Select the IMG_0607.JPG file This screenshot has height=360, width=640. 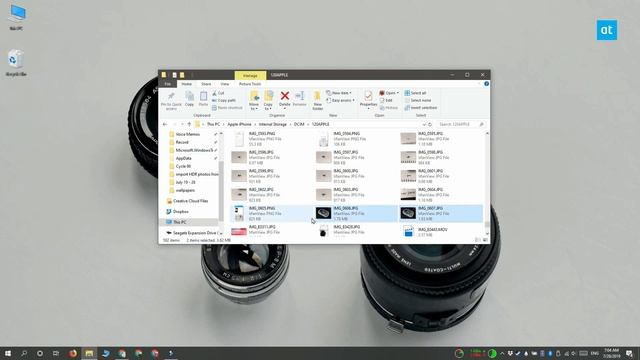click(x=441, y=213)
